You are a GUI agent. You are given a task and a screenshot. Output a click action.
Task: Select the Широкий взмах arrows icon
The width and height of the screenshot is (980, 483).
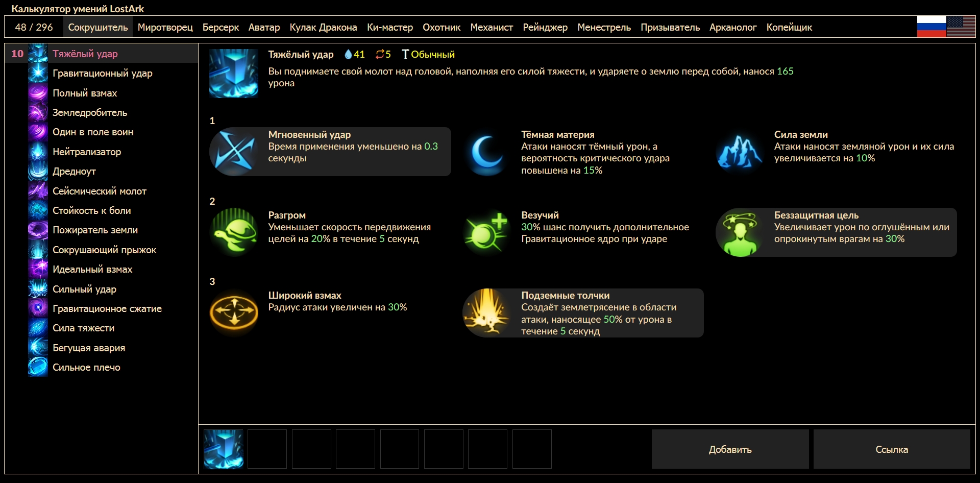pos(234,312)
